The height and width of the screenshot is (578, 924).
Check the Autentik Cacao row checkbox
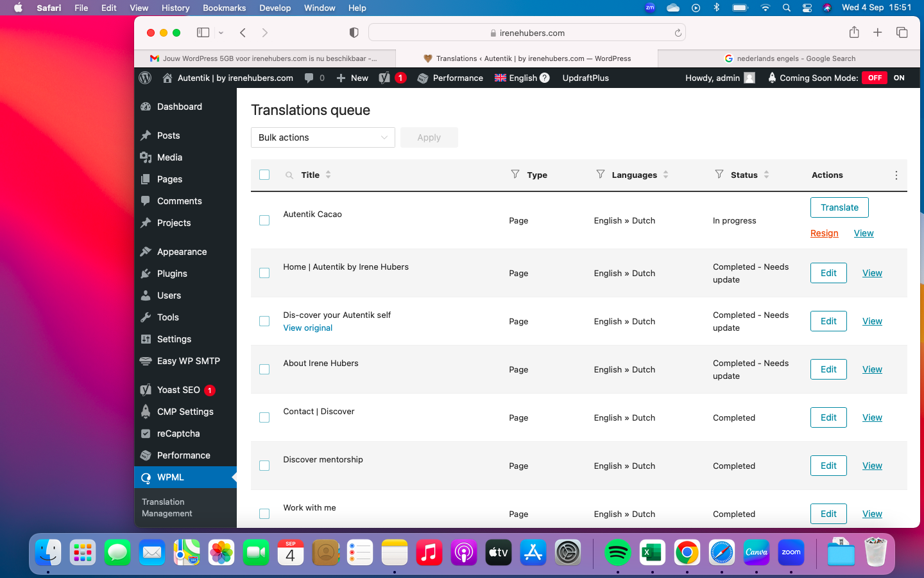(264, 220)
